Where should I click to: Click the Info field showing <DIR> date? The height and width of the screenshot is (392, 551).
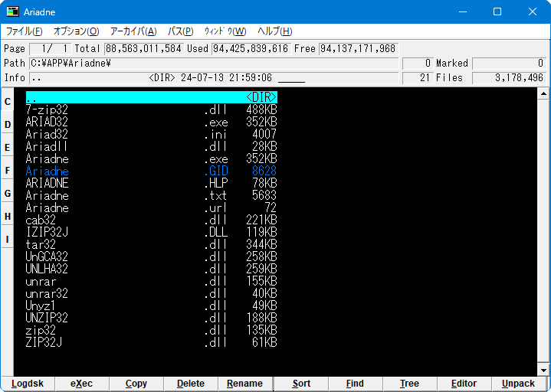(214, 77)
